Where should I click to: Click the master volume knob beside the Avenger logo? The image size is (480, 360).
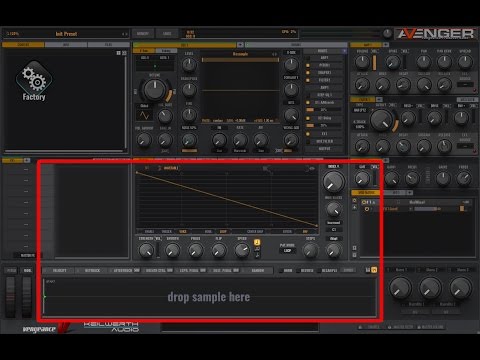tap(387, 33)
